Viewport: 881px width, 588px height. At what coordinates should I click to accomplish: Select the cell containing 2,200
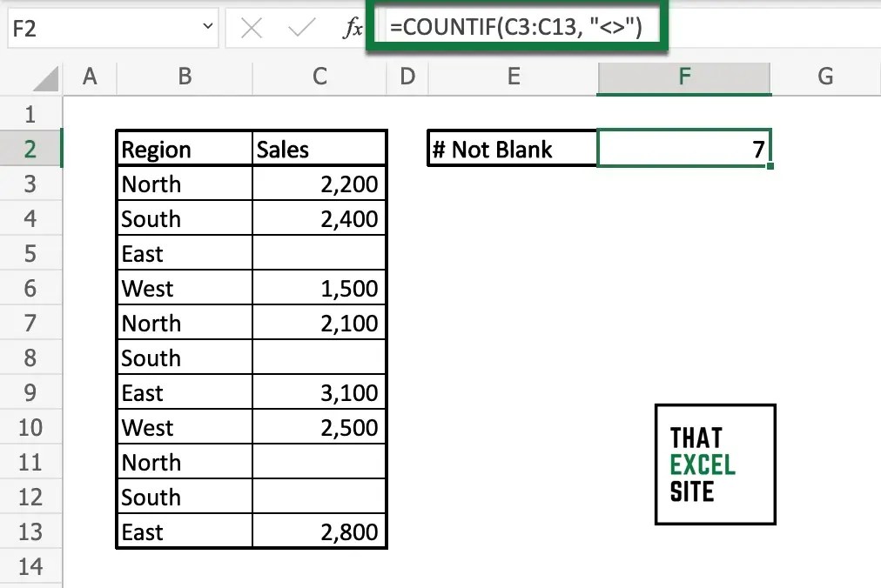point(319,184)
